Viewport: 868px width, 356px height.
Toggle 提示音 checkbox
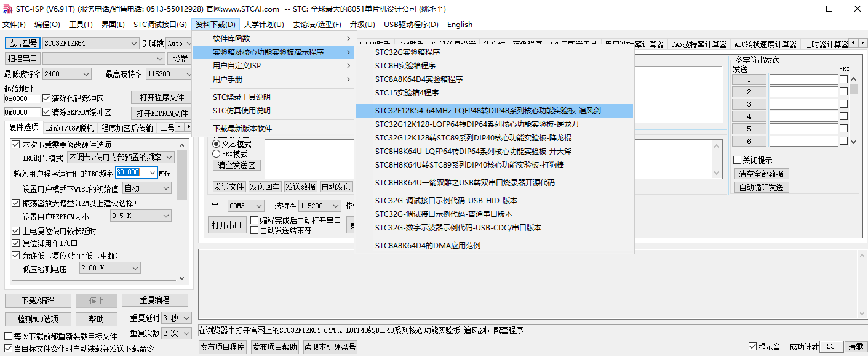[x=752, y=347]
